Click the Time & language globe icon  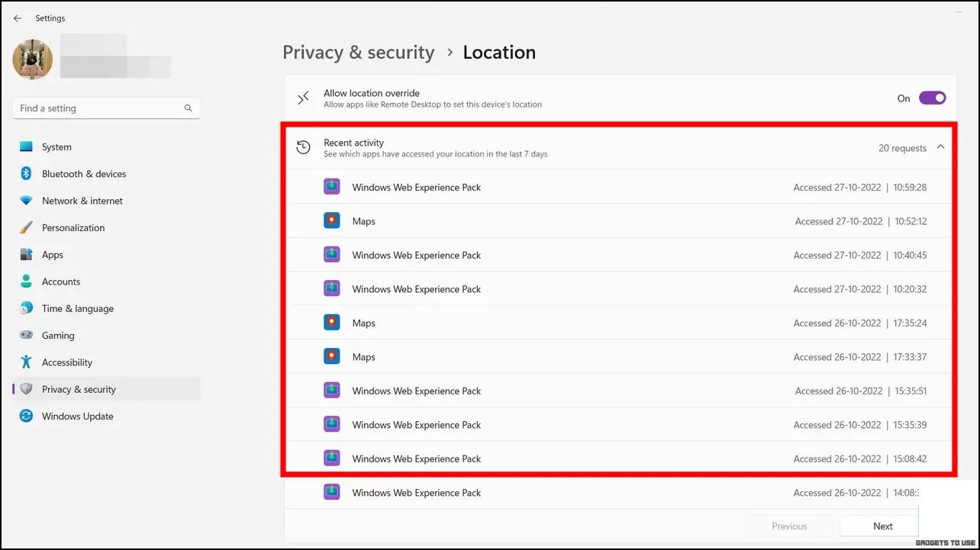[x=27, y=308]
